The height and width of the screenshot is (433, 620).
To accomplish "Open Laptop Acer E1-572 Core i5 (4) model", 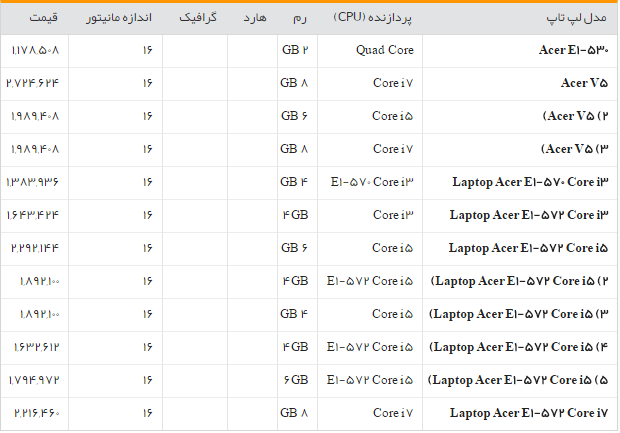I will pos(518,347).
